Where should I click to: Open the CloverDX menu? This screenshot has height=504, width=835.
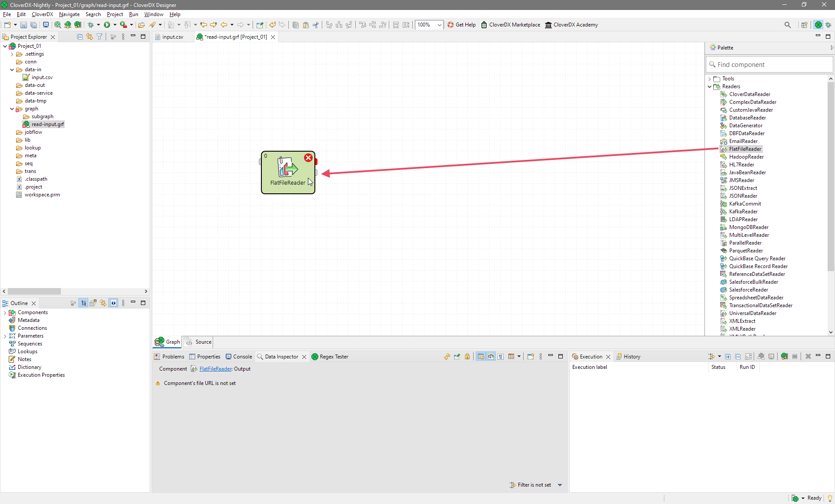42,14
